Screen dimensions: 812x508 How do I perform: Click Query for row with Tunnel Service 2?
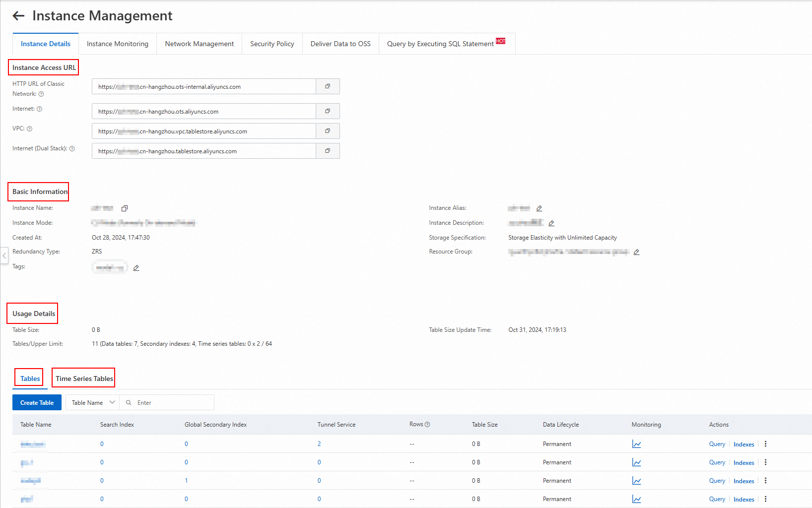tap(717, 444)
